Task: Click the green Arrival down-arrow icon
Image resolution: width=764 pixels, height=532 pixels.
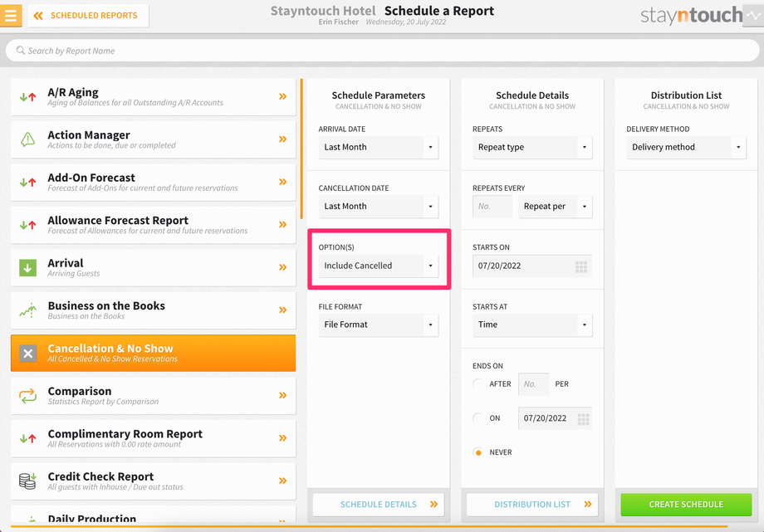Action: (27, 267)
